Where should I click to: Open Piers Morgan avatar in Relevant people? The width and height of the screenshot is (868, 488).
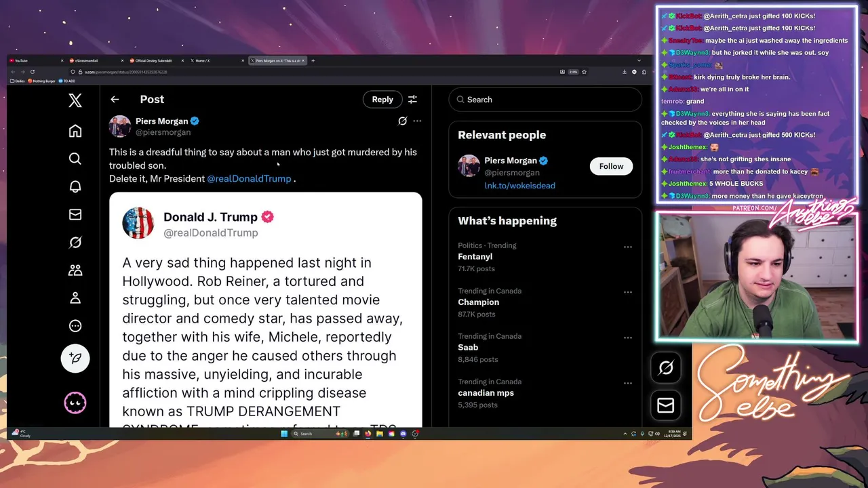coord(469,166)
